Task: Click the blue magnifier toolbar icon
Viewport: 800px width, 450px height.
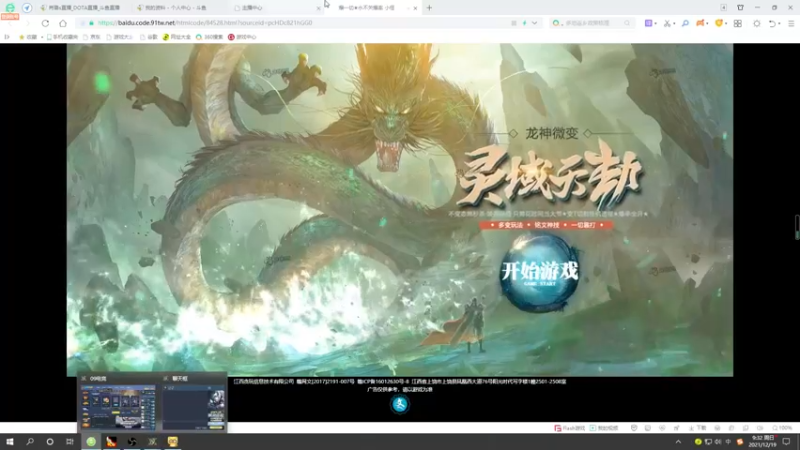Action: click(685, 23)
